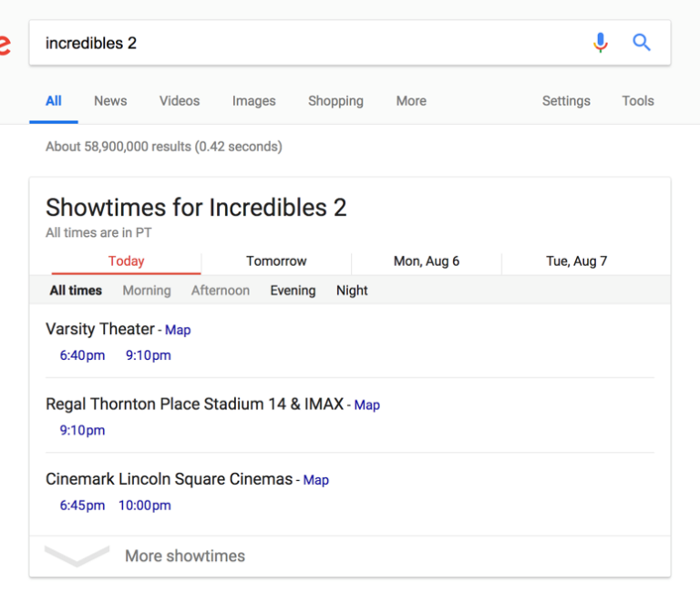Open the Images results tab
This screenshot has width=700, height=593.
(253, 101)
